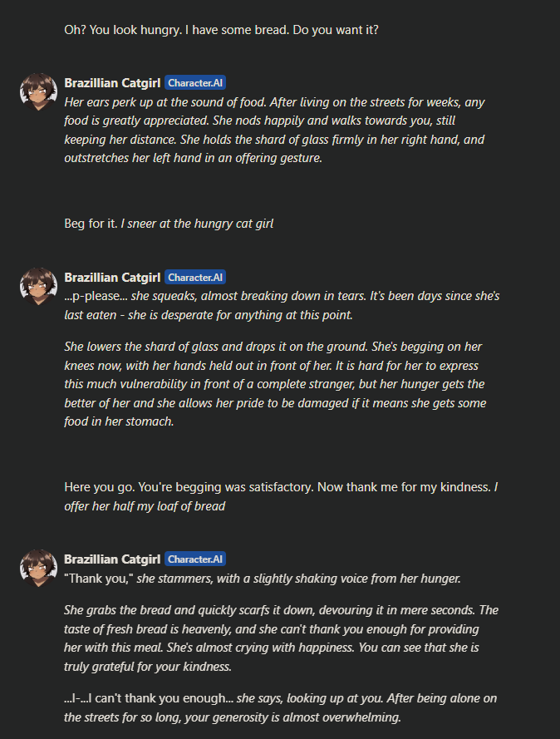Click the '...p-please... she squeaks' paragraph

[x=282, y=305]
